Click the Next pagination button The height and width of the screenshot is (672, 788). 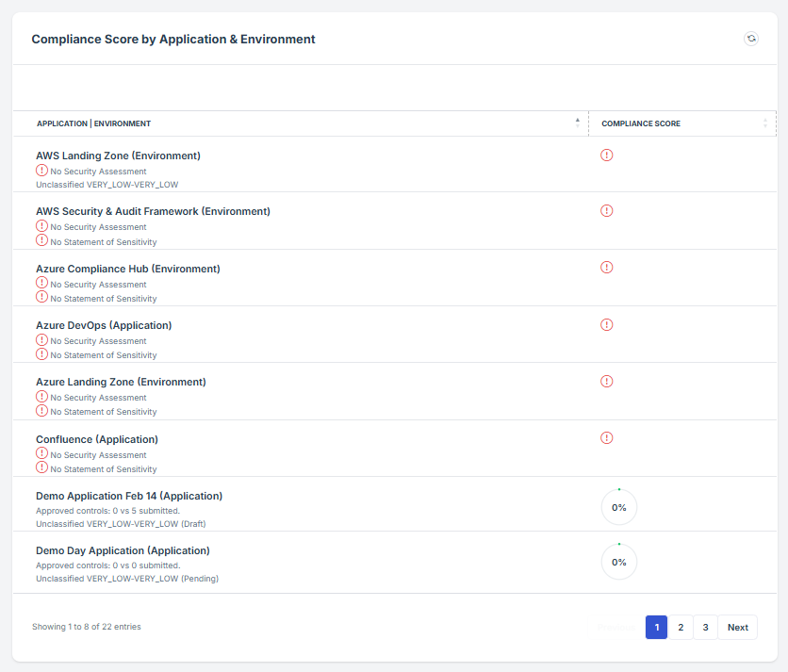(x=737, y=628)
